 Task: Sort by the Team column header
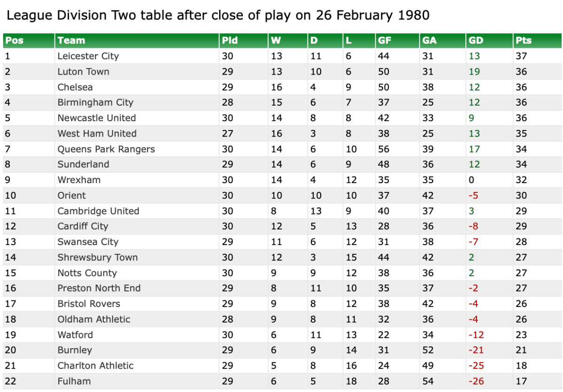click(71, 40)
